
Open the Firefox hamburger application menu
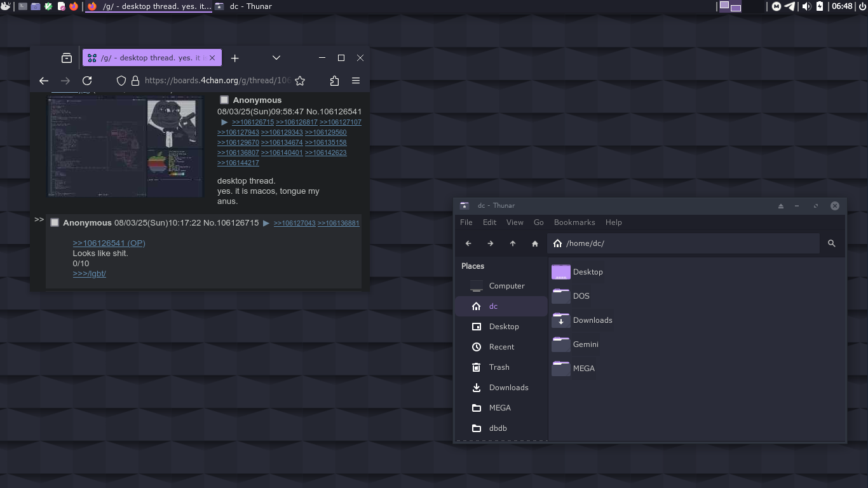pos(356,81)
